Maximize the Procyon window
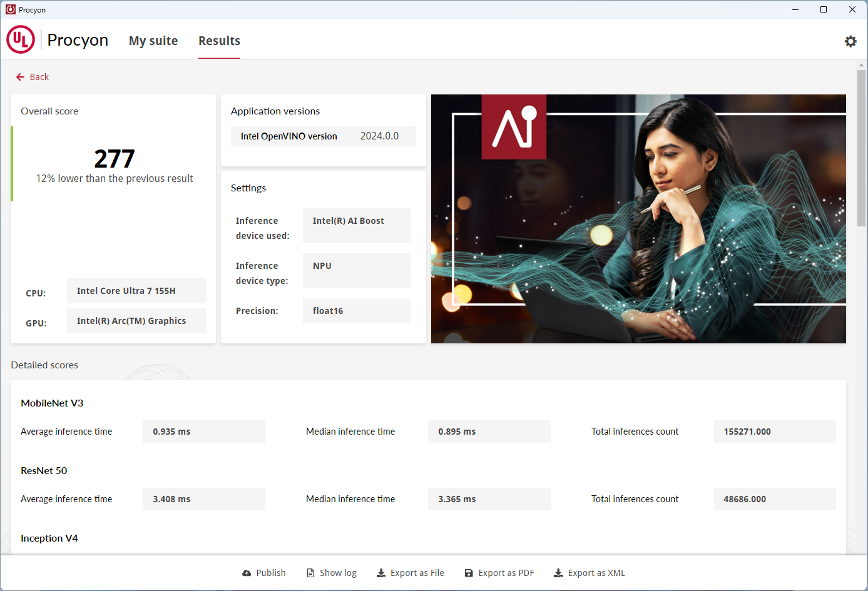 coord(824,9)
